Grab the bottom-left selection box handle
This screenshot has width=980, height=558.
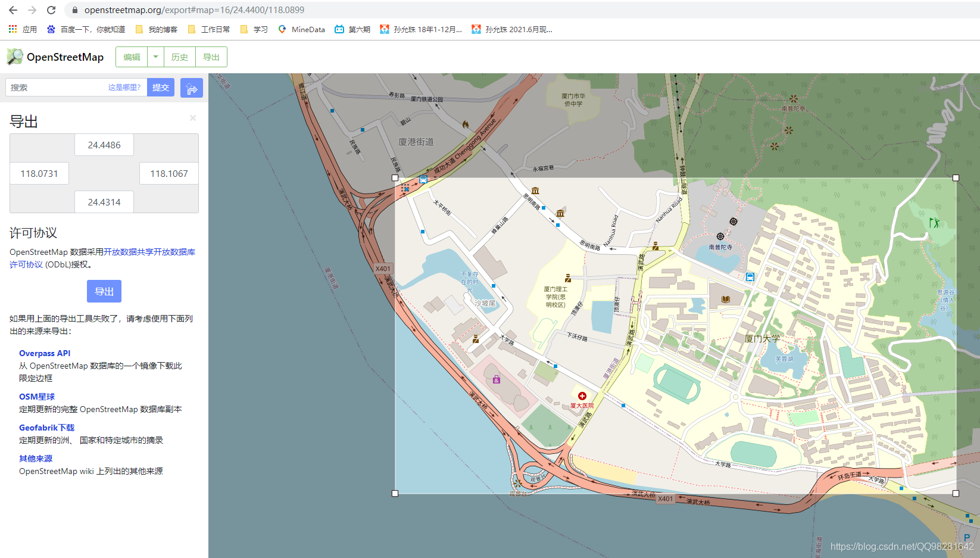395,493
